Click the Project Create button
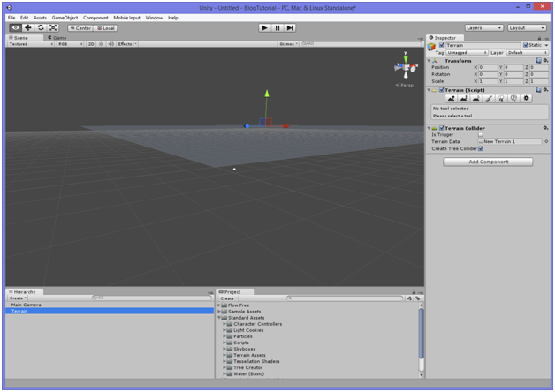This screenshot has height=392, width=555. [229, 298]
